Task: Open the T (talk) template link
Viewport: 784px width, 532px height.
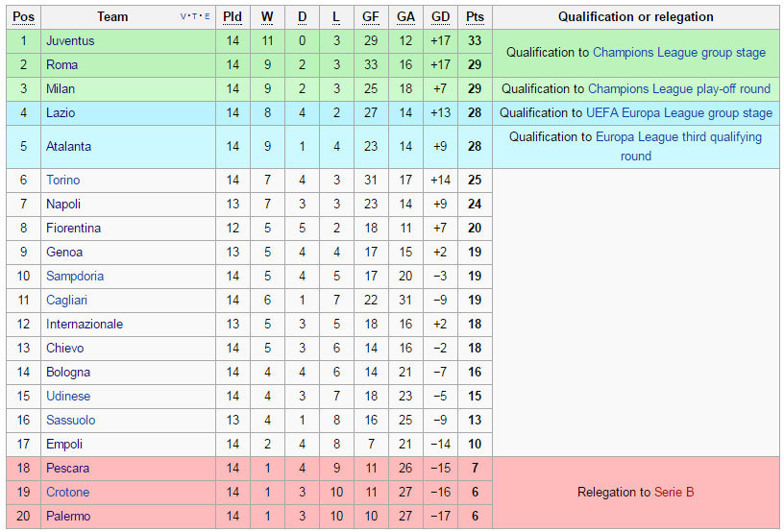Action: [194, 16]
